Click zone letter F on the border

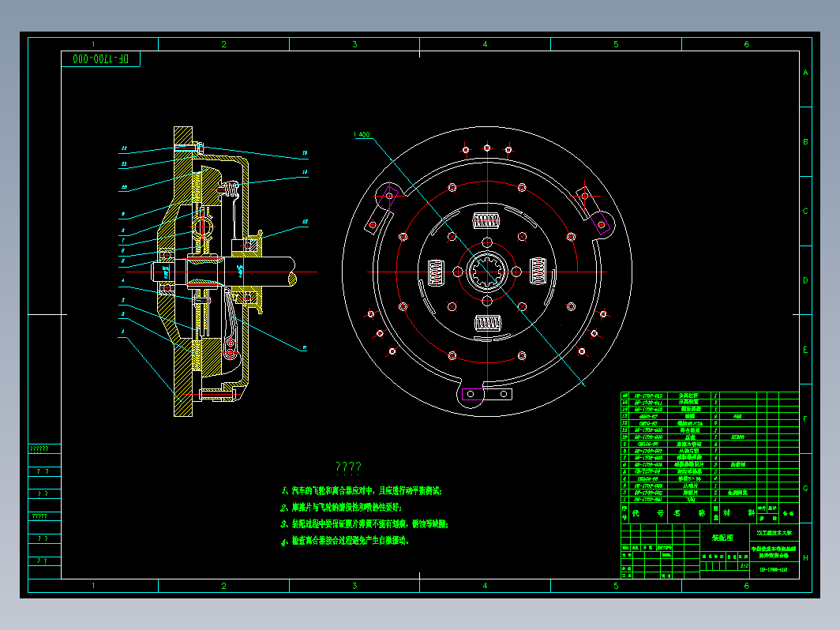(805, 419)
